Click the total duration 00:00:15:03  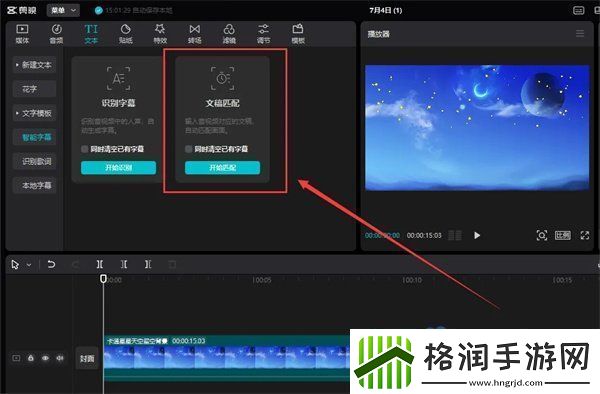click(x=424, y=235)
